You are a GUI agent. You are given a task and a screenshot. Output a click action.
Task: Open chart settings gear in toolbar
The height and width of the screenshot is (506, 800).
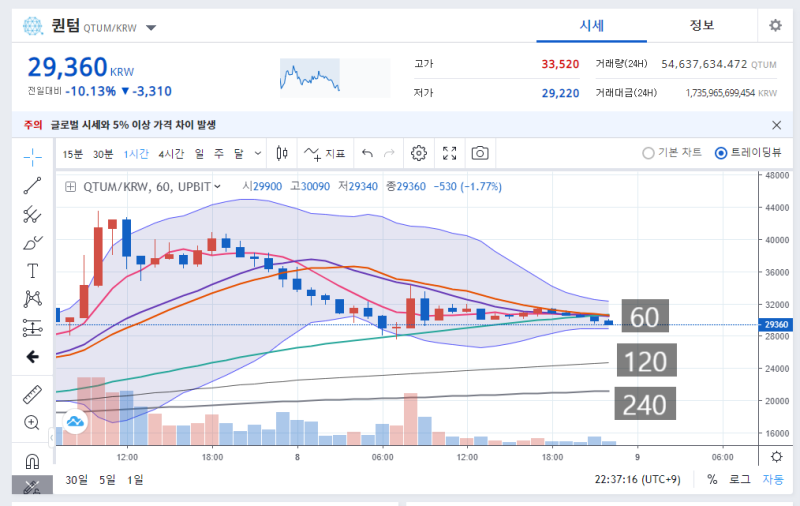[x=419, y=153]
